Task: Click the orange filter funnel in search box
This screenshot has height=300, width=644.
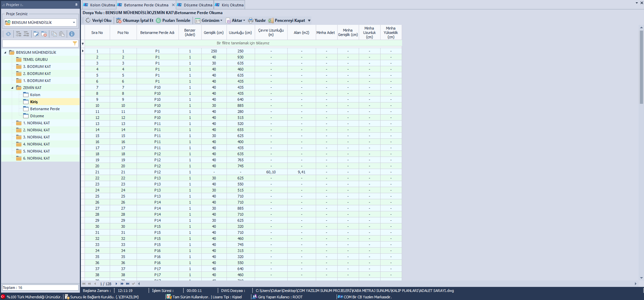Action: click(x=75, y=44)
